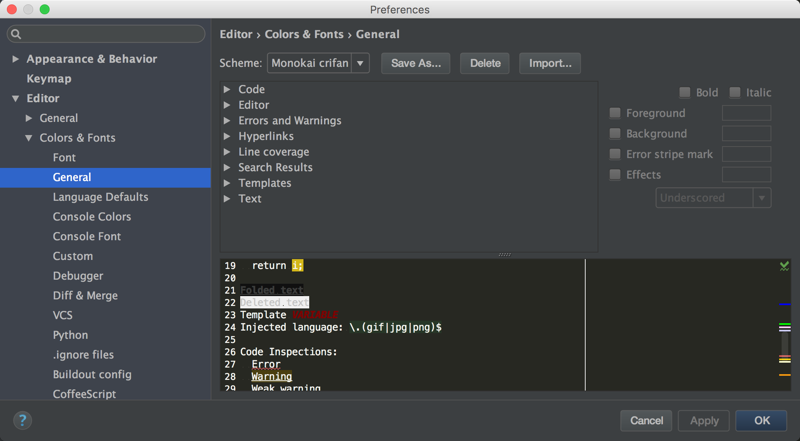The width and height of the screenshot is (800, 441).
Task: Open the Underscored effects dropdown
Action: point(712,198)
